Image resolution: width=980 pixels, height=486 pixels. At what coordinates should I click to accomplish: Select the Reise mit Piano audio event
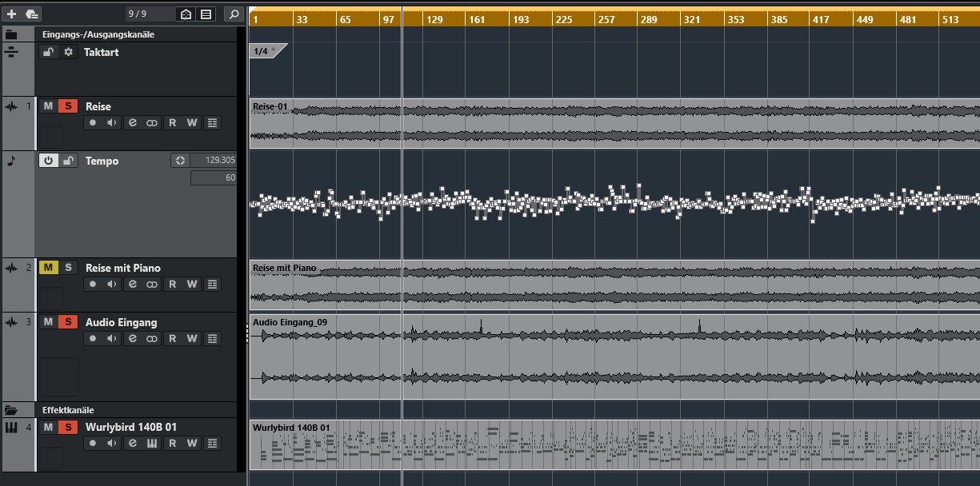tap(614, 285)
